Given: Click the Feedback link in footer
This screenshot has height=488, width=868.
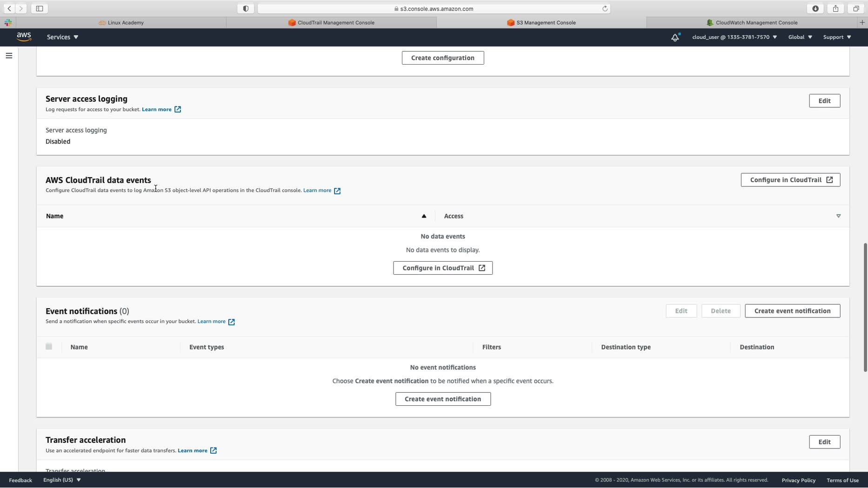Looking at the screenshot, I should pos(20,480).
